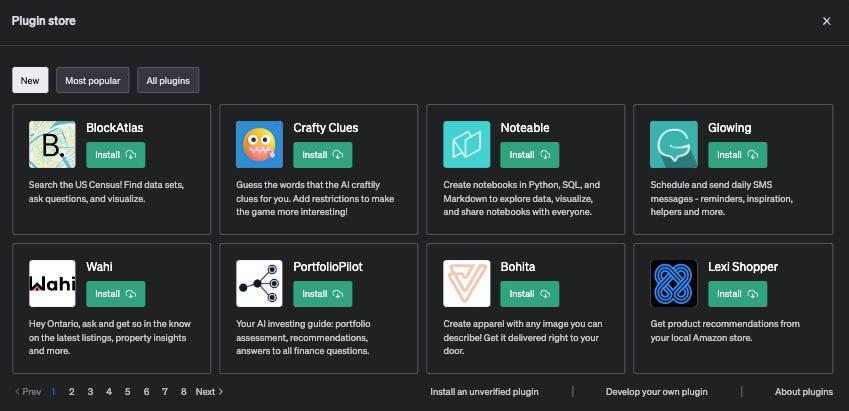Viewport: 849px width, 411px height.
Task: Go to page 8 of plugins
Action: [x=184, y=392]
